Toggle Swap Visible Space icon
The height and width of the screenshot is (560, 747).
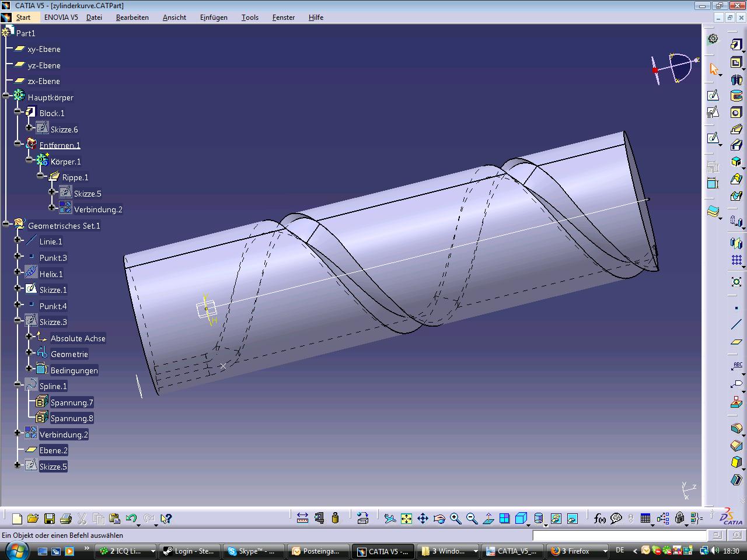click(x=573, y=518)
